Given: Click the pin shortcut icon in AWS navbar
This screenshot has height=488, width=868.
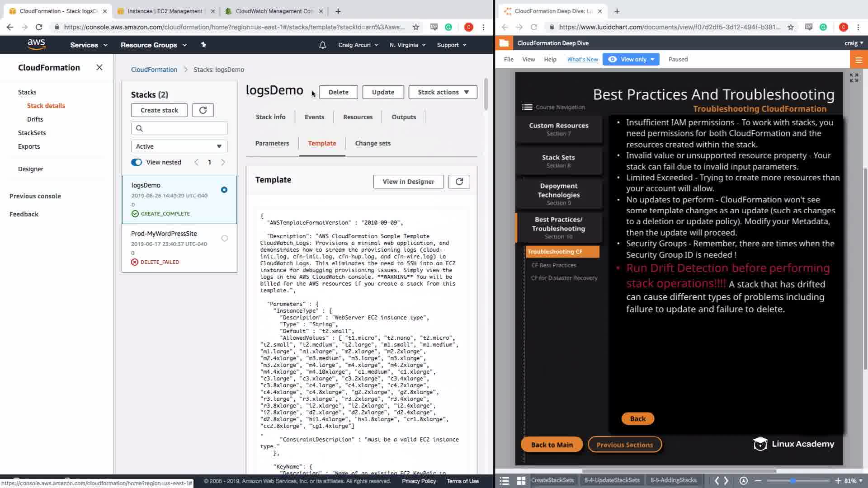Looking at the screenshot, I should 203,45.
